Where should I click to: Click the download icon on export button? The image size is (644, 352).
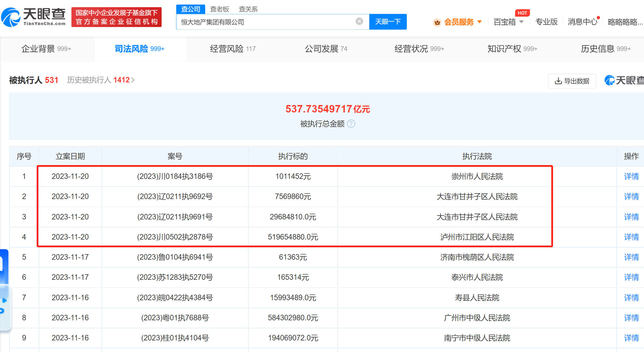click(558, 81)
